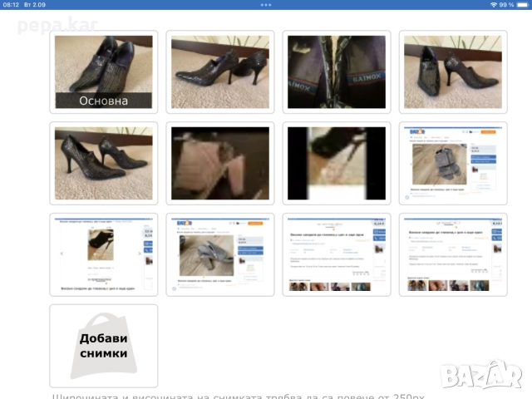
Task: Select the main photo labeled Основна
Action: click(x=103, y=72)
